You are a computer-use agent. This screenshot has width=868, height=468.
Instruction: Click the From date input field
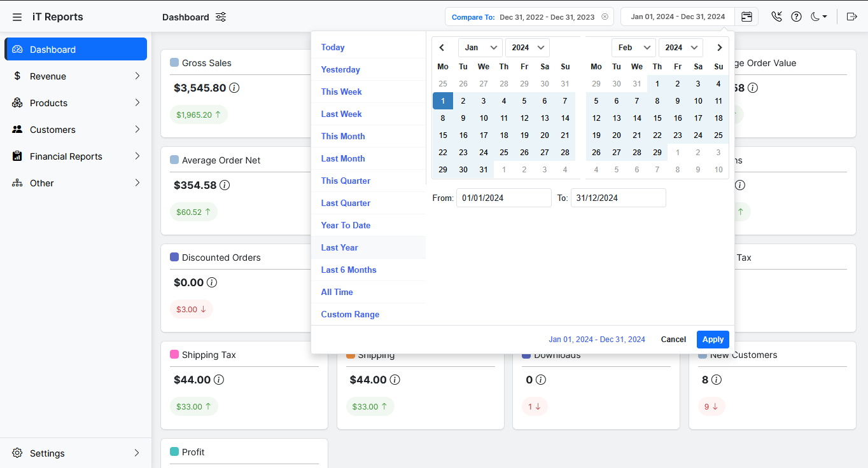click(503, 198)
